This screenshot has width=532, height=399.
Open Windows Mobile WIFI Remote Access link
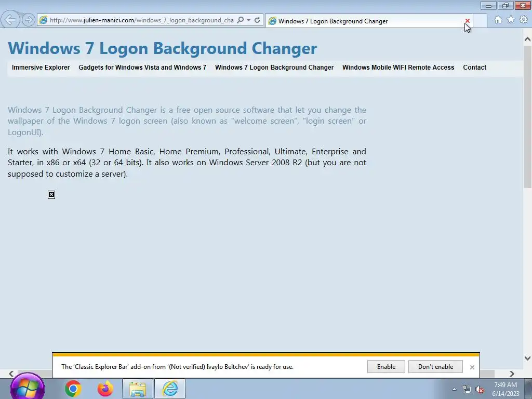[398, 68]
